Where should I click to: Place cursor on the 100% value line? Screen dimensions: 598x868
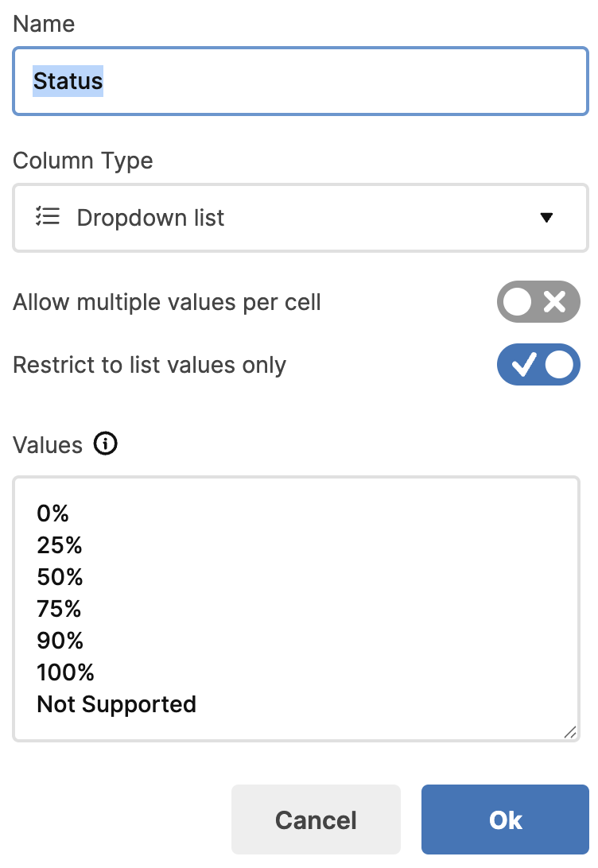coord(65,672)
